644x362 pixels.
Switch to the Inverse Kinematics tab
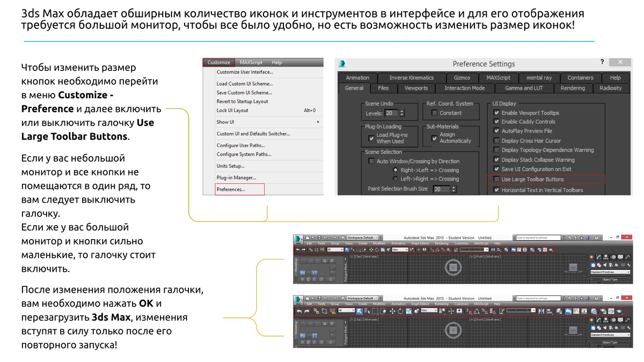(x=411, y=78)
